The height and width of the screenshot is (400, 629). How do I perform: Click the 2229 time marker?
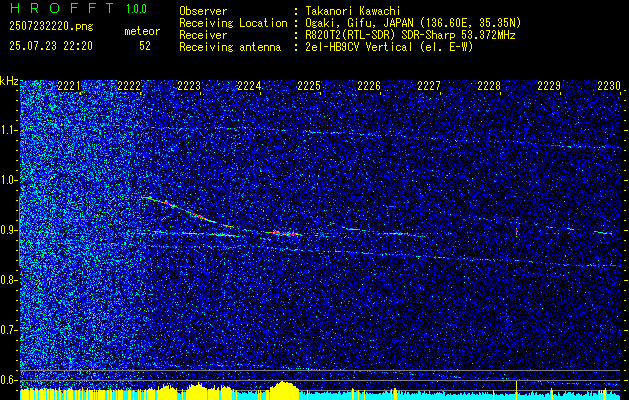click(x=549, y=86)
